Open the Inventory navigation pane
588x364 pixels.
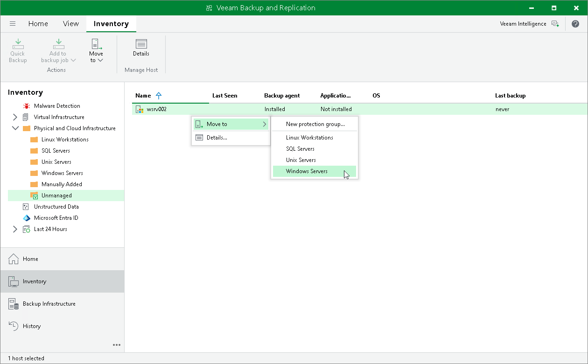click(62, 281)
